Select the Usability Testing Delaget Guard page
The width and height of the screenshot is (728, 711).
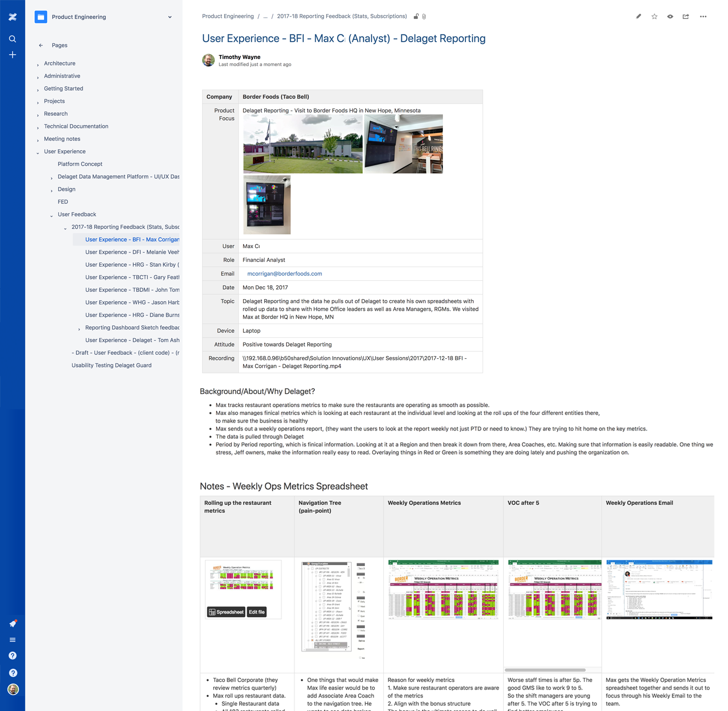[x=111, y=365]
